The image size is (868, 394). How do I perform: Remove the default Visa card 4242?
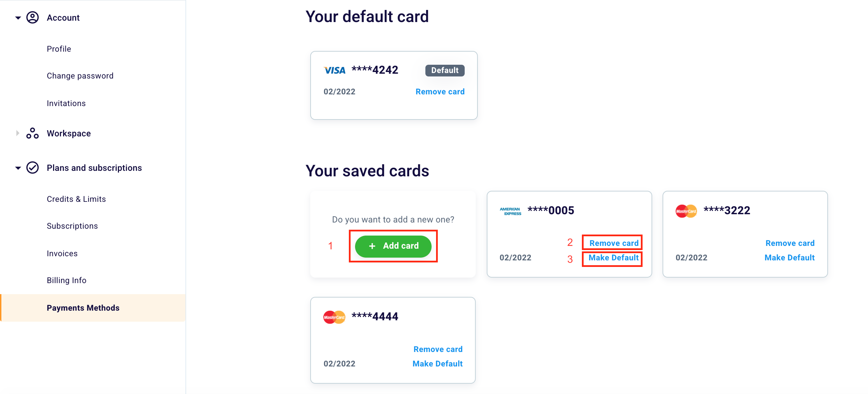440,92
